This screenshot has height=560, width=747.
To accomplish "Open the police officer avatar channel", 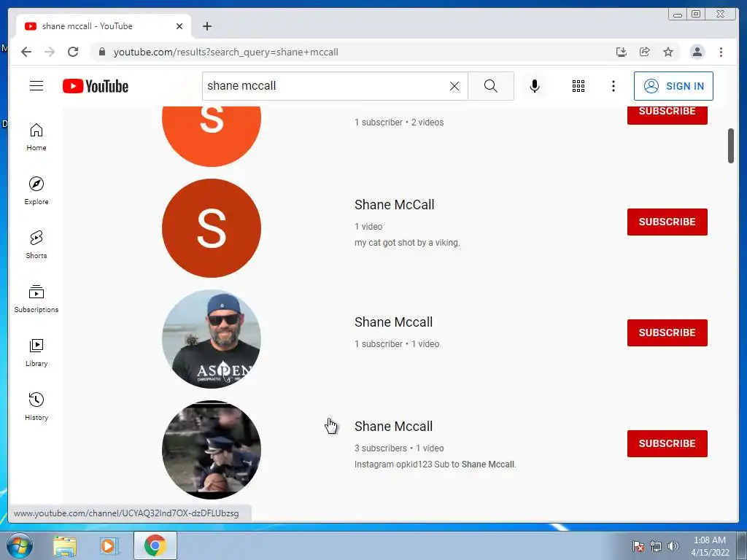I will point(212,450).
